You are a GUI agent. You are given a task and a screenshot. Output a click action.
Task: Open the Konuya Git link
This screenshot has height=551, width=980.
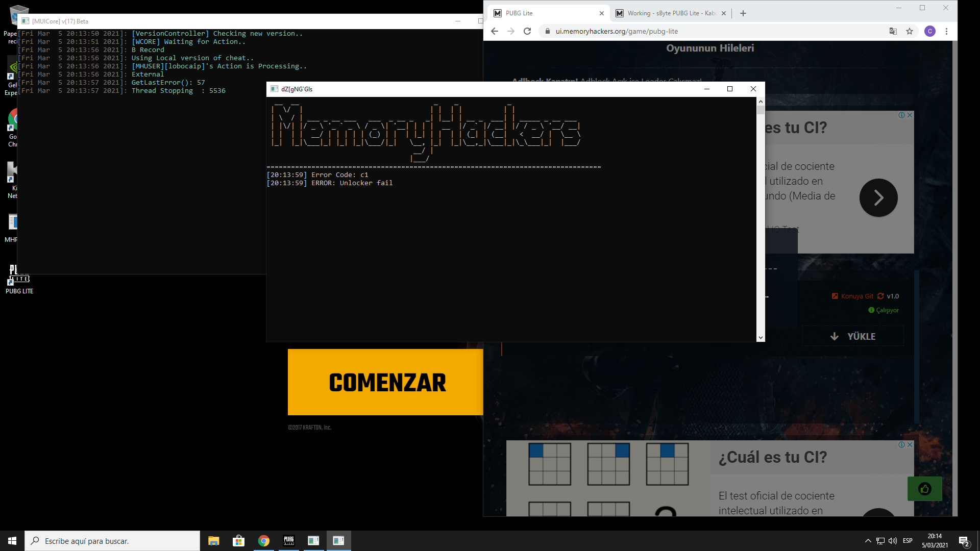852,296
